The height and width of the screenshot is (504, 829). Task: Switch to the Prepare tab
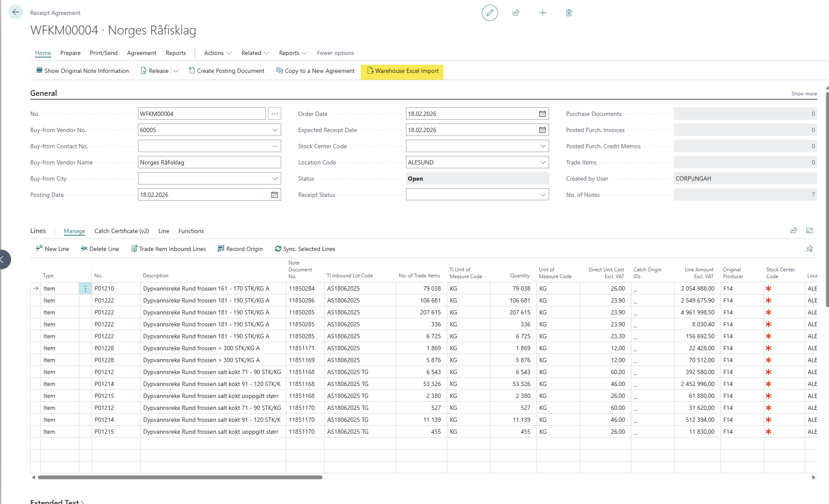point(70,53)
